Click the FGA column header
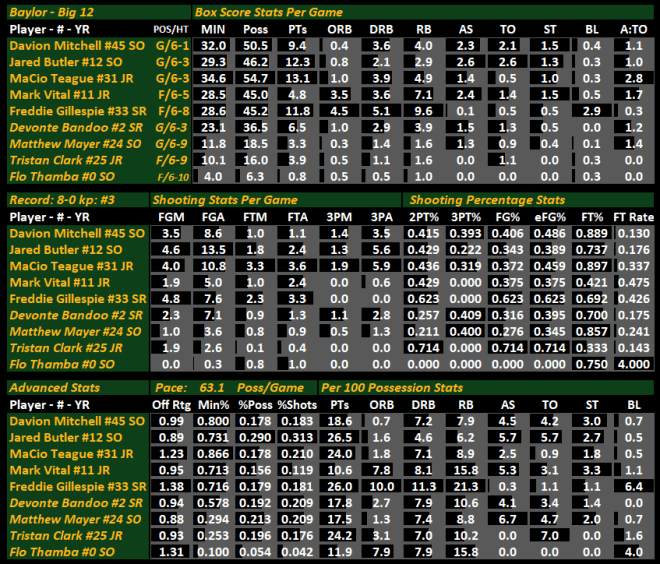The width and height of the screenshot is (660, 564). 213,217
